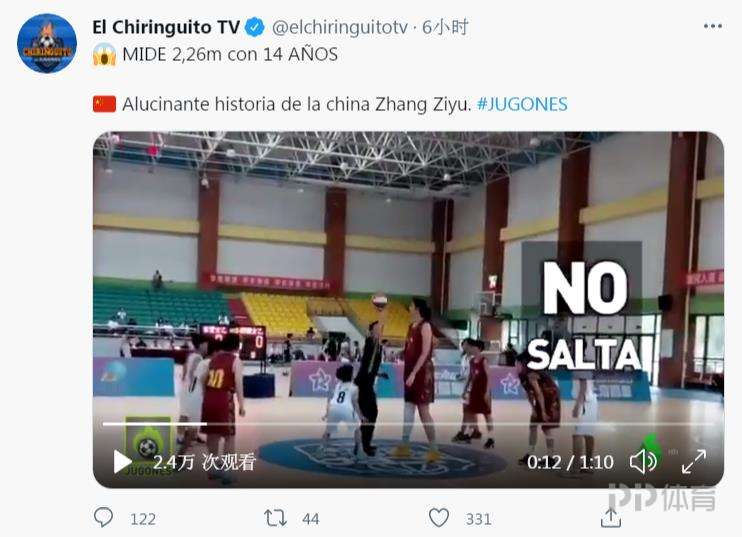The height and width of the screenshot is (537, 742).
Task: Click the 44 retweets count
Action: pyautogui.click(x=310, y=519)
